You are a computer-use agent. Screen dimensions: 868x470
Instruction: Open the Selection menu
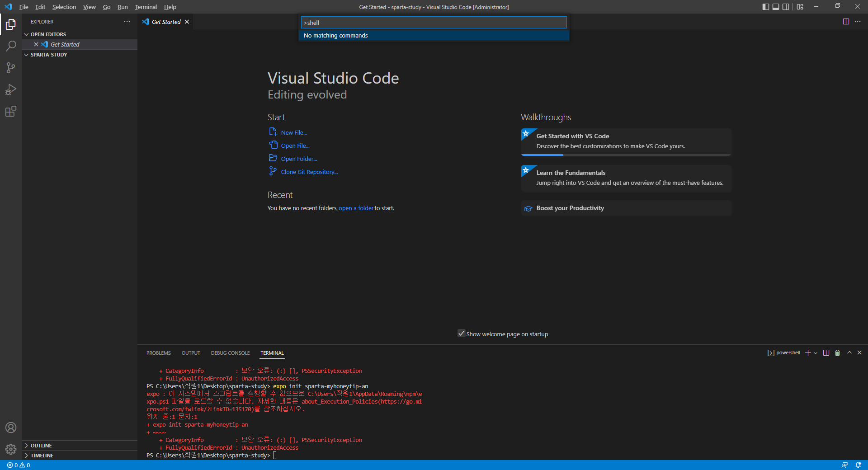64,7
